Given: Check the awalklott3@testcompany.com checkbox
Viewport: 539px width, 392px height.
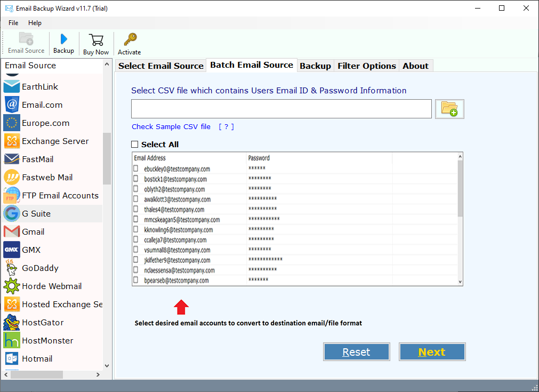Looking at the screenshot, I should [136, 199].
